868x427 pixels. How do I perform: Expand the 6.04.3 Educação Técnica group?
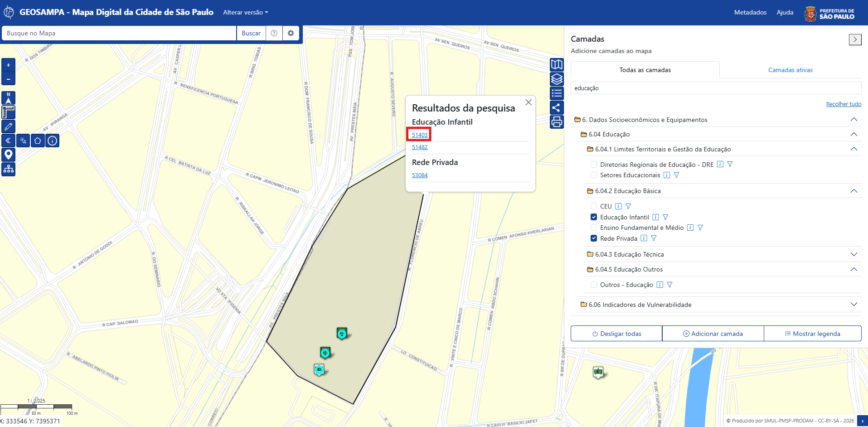click(854, 254)
